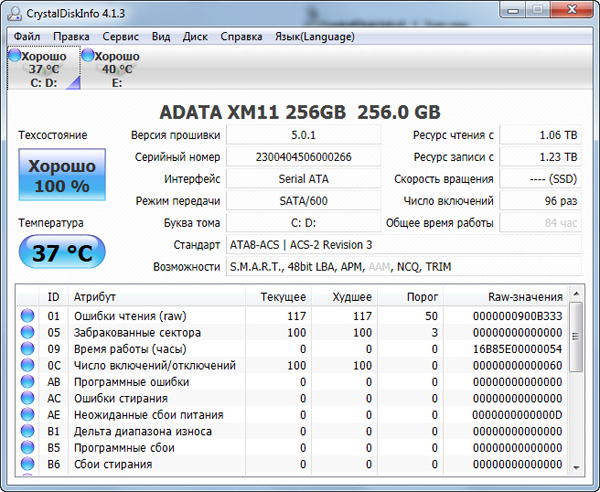
Task: Click status orb for attribute AE row
Action: tap(27, 415)
